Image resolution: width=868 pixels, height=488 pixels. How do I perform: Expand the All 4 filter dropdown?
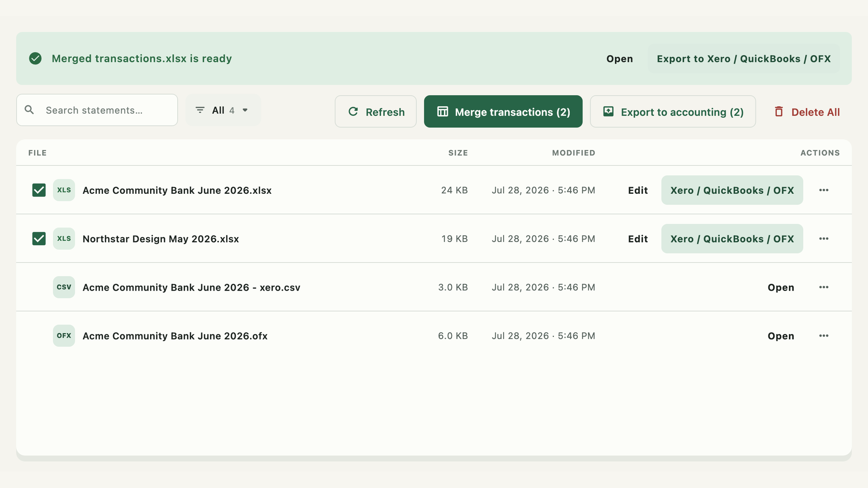(223, 110)
